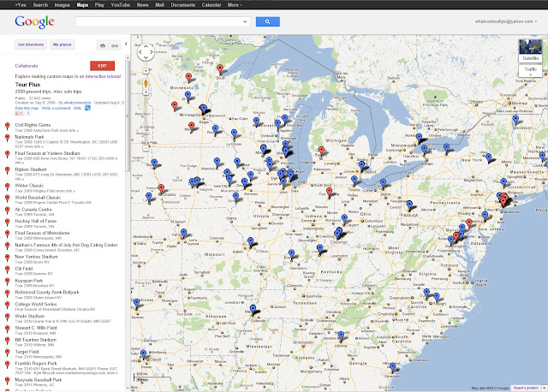Click the KML link
Viewport: 548px width, 392px height.
point(78,108)
